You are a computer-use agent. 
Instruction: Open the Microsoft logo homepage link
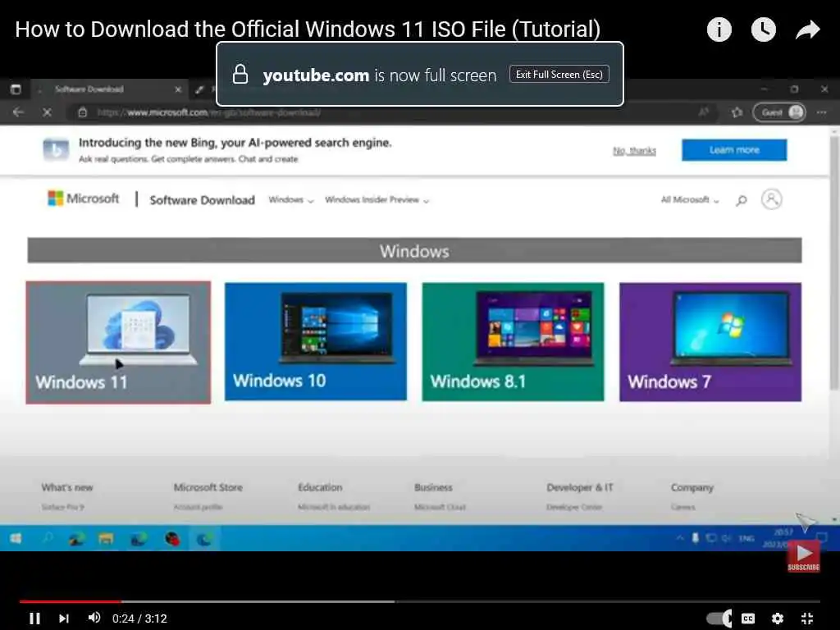84,199
